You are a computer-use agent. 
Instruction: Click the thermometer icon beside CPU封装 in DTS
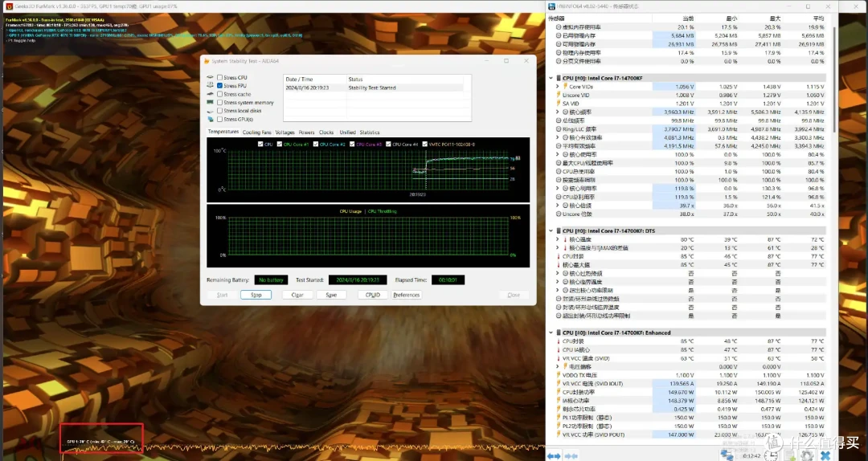(x=559, y=256)
